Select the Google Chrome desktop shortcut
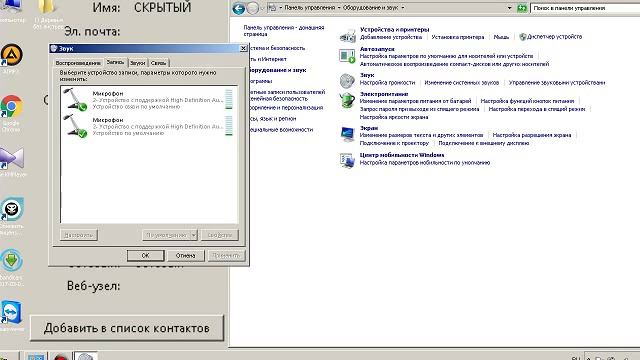The height and width of the screenshot is (360, 640). click(11, 112)
